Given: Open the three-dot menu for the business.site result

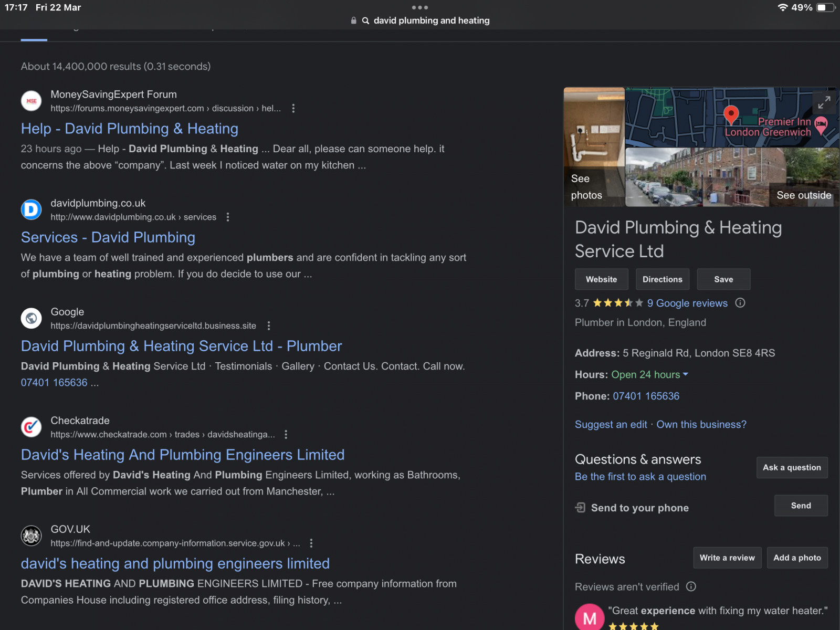Looking at the screenshot, I should click(x=268, y=325).
